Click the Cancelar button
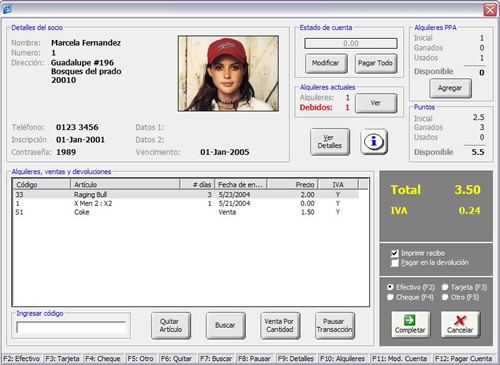Image resolution: width=500 pixels, height=365 pixels. (460, 325)
